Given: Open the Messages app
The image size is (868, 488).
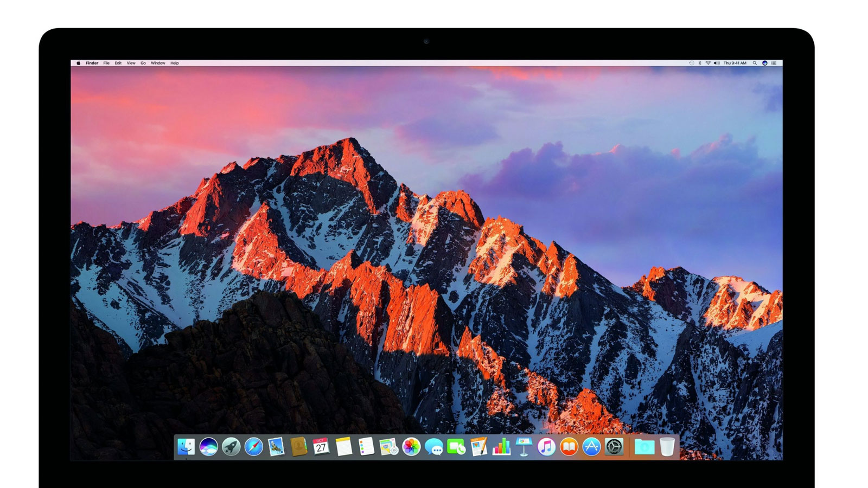Looking at the screenshot, I should coord(433,447).
